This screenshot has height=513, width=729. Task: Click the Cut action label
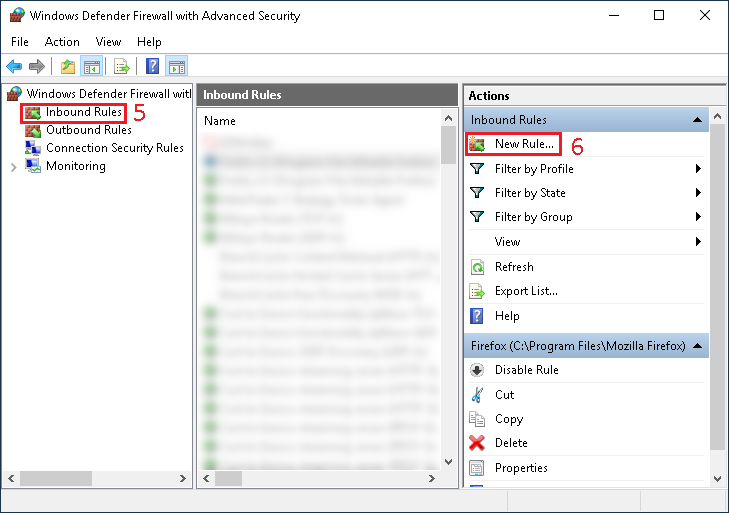click(x=504, y=395)
